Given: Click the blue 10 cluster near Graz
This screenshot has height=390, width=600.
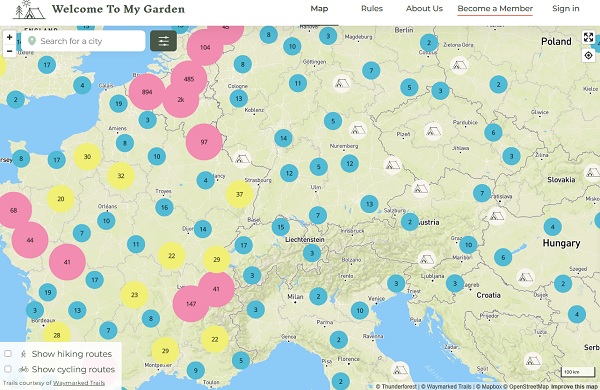Looking at the screenshot, I should [x=468, y=245].
